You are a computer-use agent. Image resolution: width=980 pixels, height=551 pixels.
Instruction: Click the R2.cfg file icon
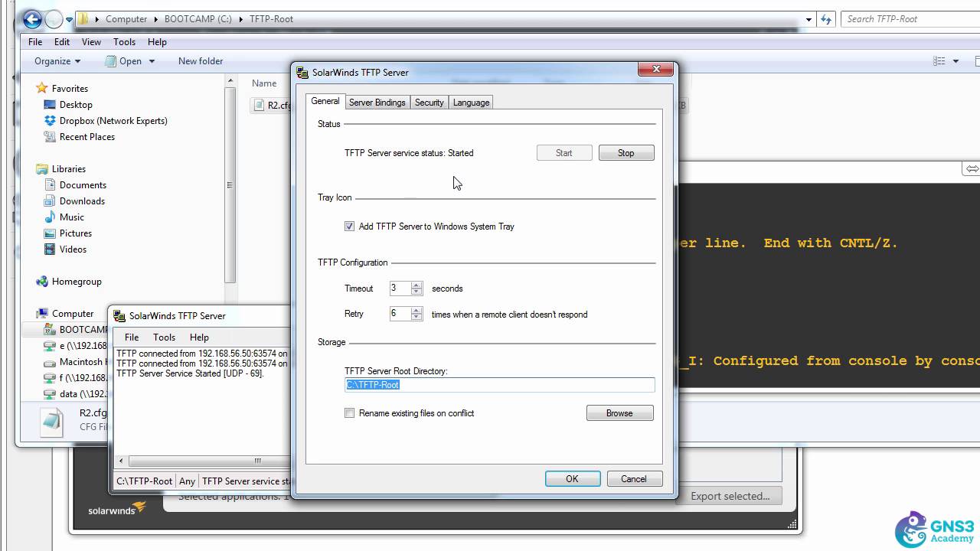259,106
